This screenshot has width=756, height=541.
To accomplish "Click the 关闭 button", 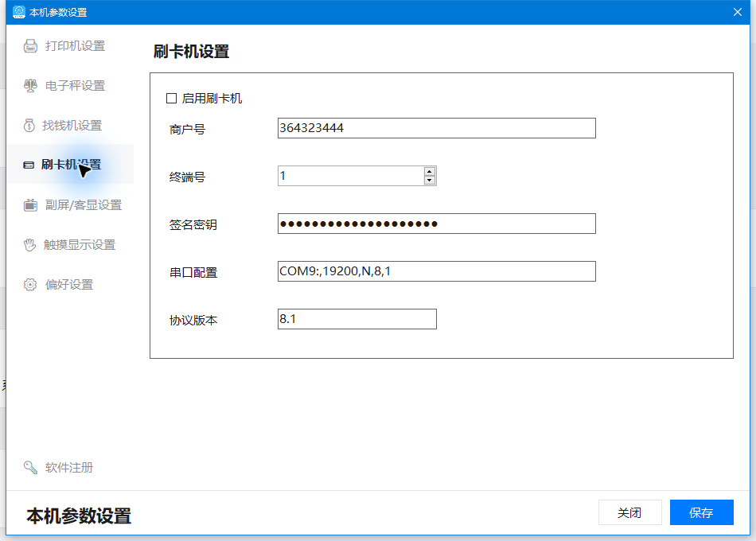I will [x=629, y=512].
